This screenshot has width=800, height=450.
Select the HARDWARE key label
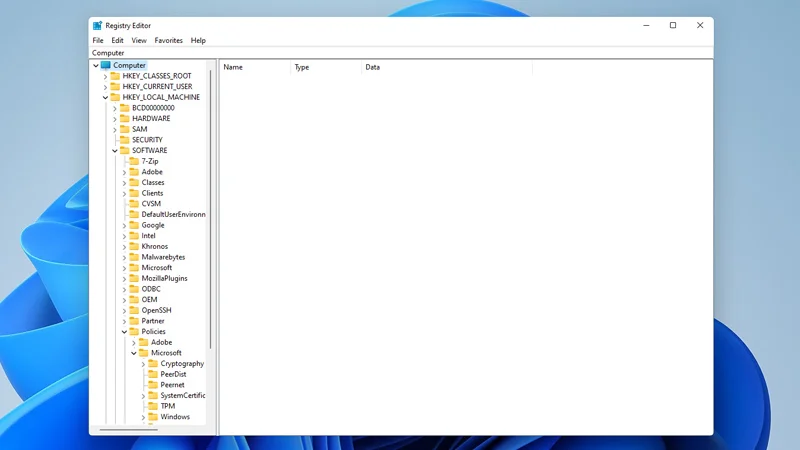click(x=151, y=118)
